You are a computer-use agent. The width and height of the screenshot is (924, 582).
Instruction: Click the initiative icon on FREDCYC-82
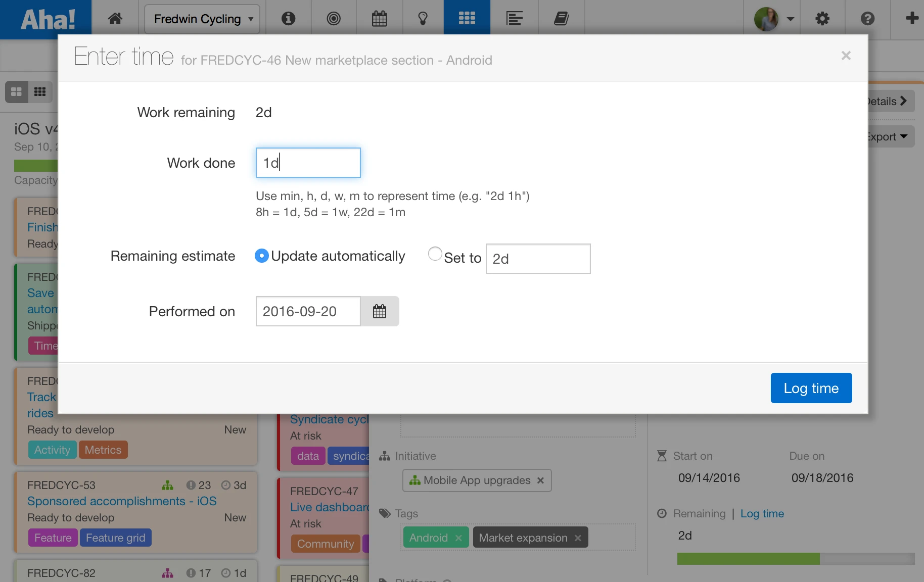click(167, 573)
